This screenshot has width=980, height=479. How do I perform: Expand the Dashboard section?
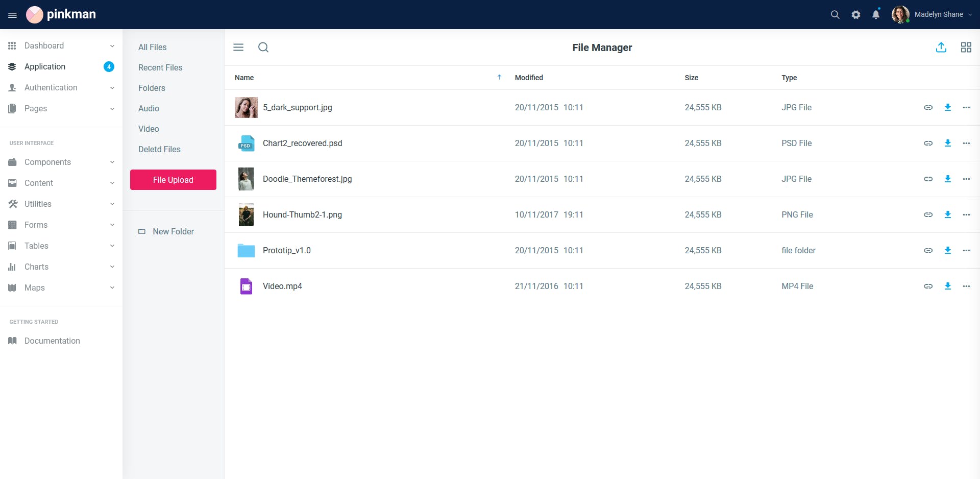pos(44,45)
